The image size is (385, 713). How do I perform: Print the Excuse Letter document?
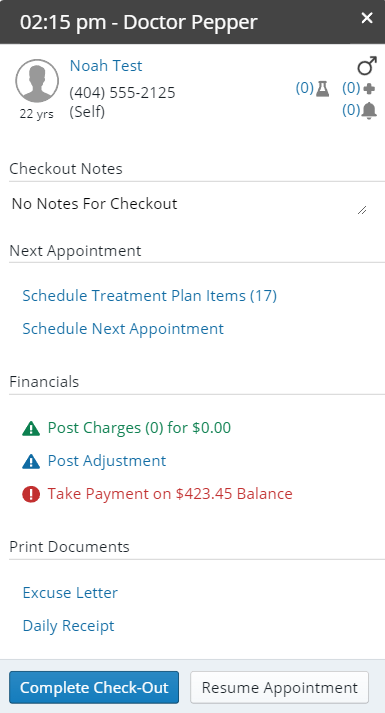(70, 593)
